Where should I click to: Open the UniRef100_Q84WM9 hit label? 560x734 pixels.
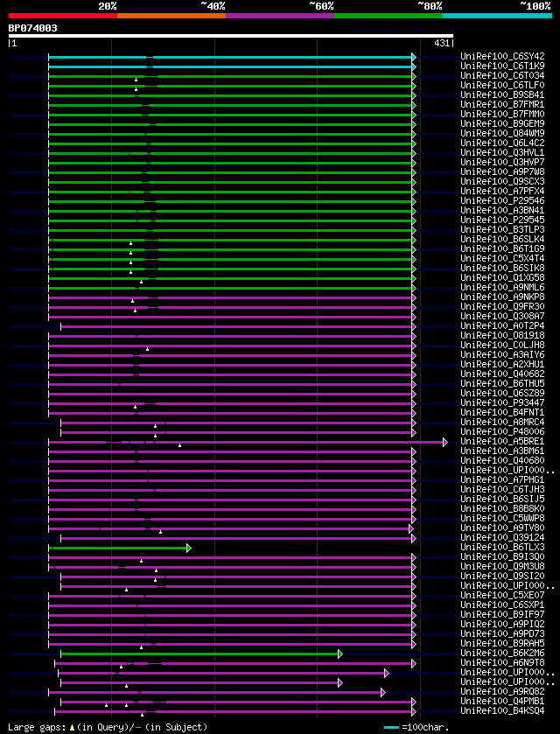[502, 133]
